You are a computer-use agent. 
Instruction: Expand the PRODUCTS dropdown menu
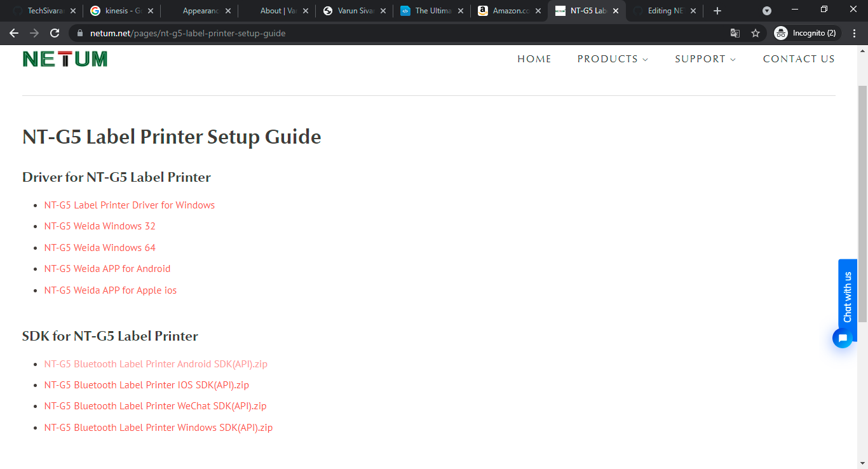pos(612,58)
